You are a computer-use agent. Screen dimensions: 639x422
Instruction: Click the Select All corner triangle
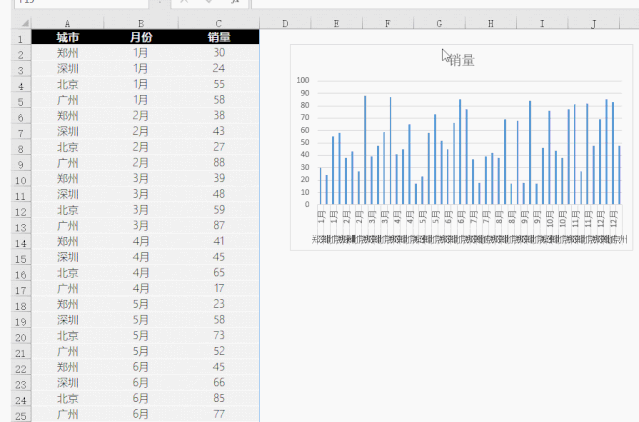[x=16, y=23]
